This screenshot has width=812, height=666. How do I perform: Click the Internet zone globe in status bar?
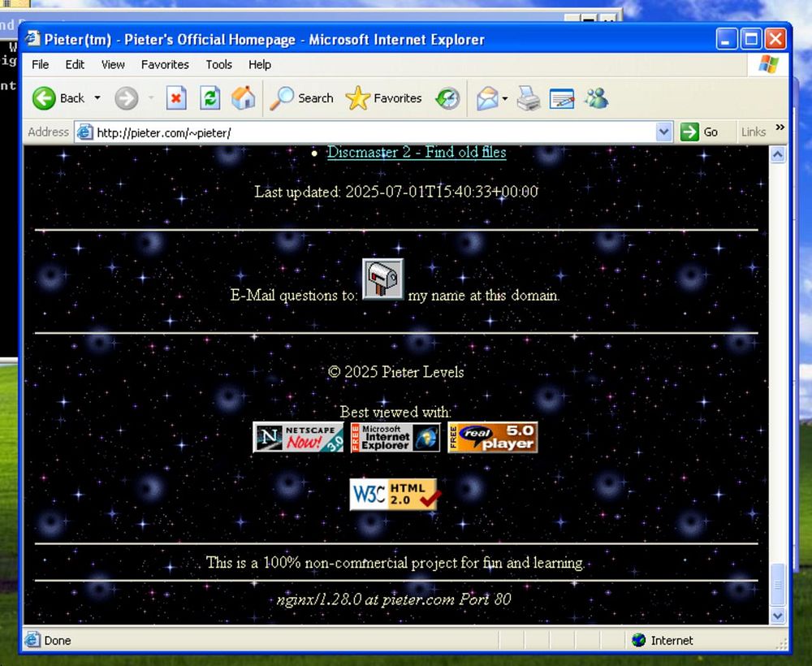click(638, 640)
